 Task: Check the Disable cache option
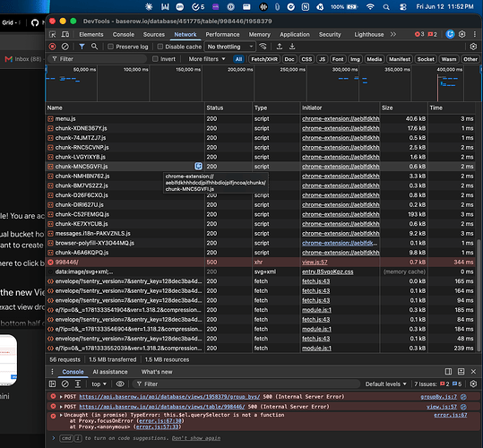point(160,47)
